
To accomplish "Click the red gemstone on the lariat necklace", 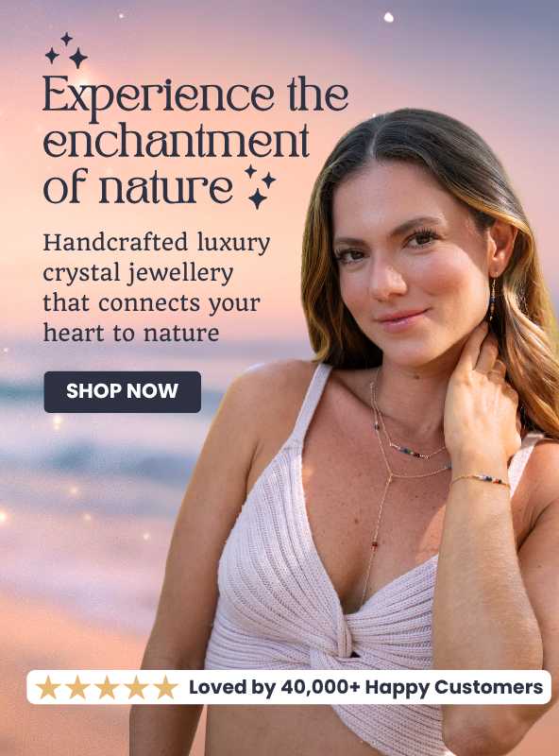I will [375, 544].
